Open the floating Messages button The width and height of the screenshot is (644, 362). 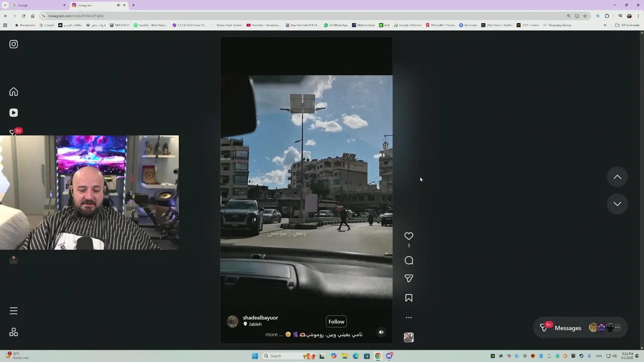581,328
